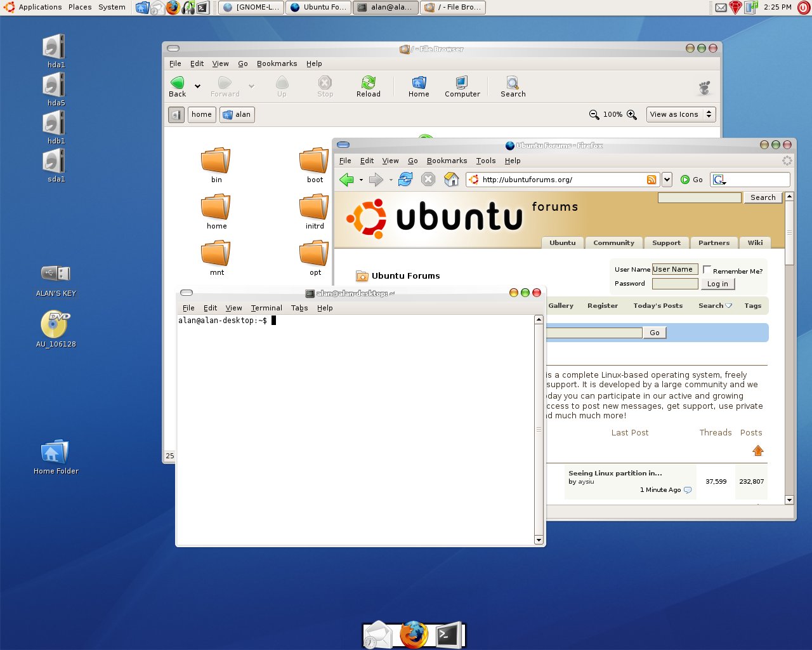Click the Tags link in forum navbar
Image resolution: width=812 pixels, height=650 pixels.
coord(752,305)
